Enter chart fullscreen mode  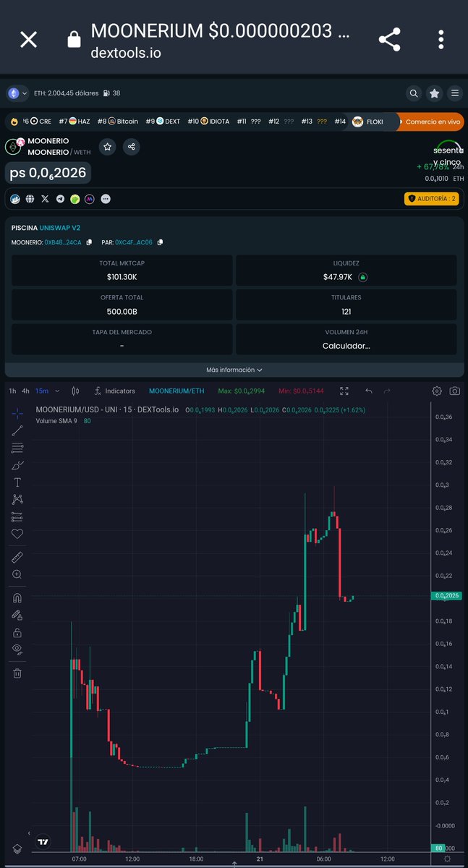pos(344,391)
